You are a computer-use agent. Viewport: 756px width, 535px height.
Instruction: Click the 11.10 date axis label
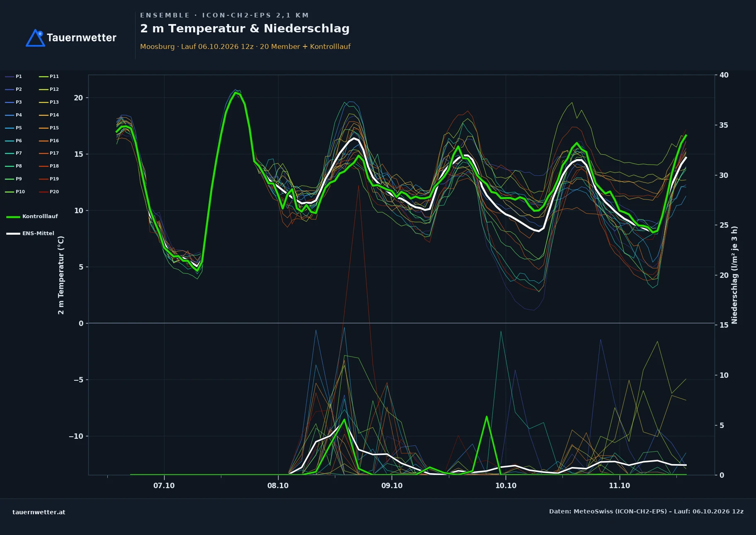tap(620, 486)
